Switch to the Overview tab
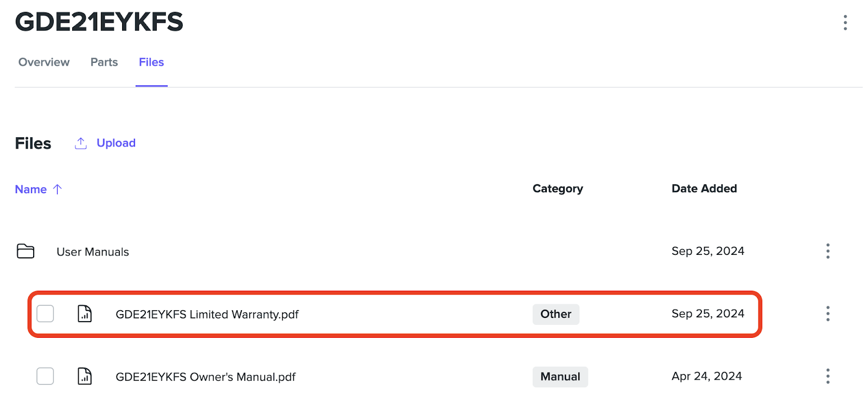The image size is (868, 410). click(44, 62)
